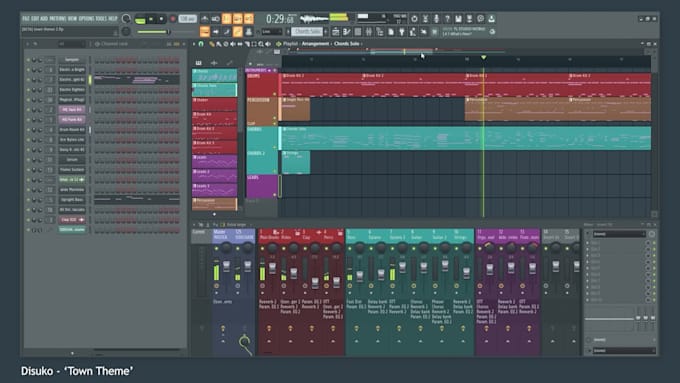Screen dimensions: 680x383
Task: Click the microphone recording icon
Action: tap(436, 19)
